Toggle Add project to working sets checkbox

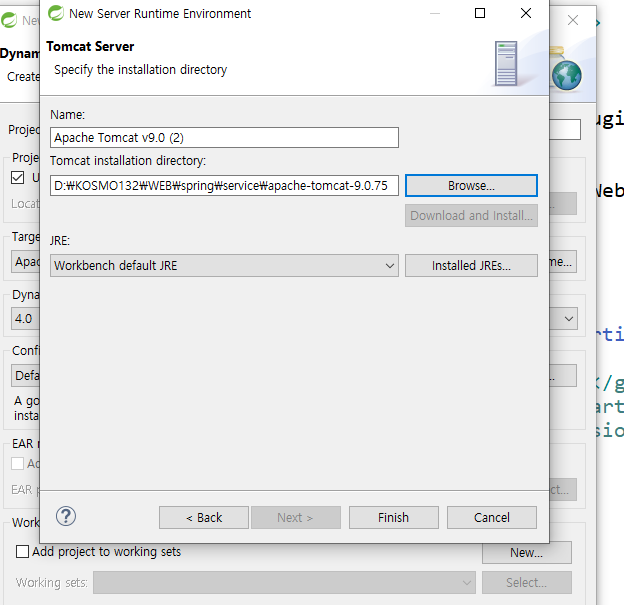coord(22,552)
